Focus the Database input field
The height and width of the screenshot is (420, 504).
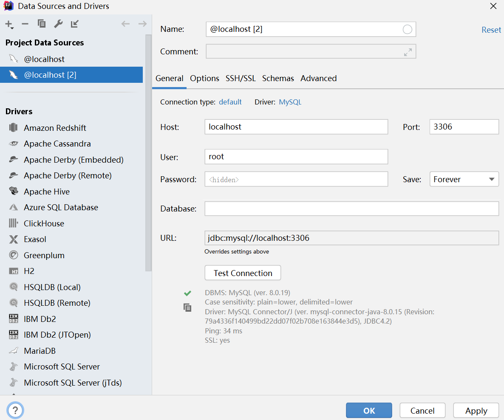351,209
